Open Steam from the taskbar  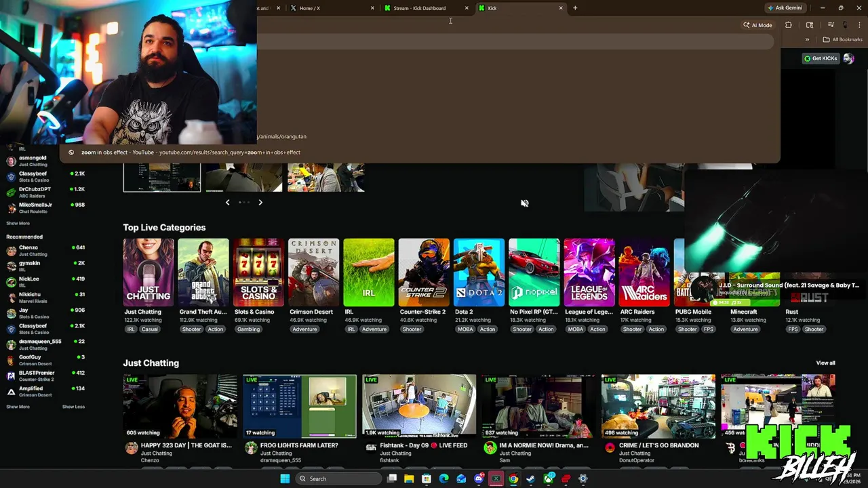[530, 479]
